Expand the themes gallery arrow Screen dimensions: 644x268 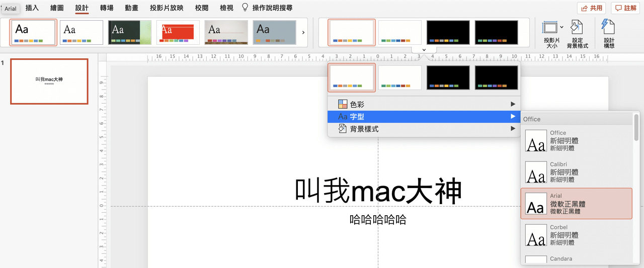[x=303, y=33]
